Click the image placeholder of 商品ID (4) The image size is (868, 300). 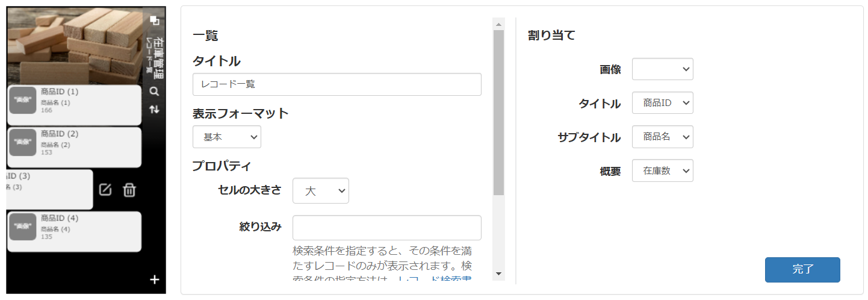pyautogui.click(x=23, y=226)
